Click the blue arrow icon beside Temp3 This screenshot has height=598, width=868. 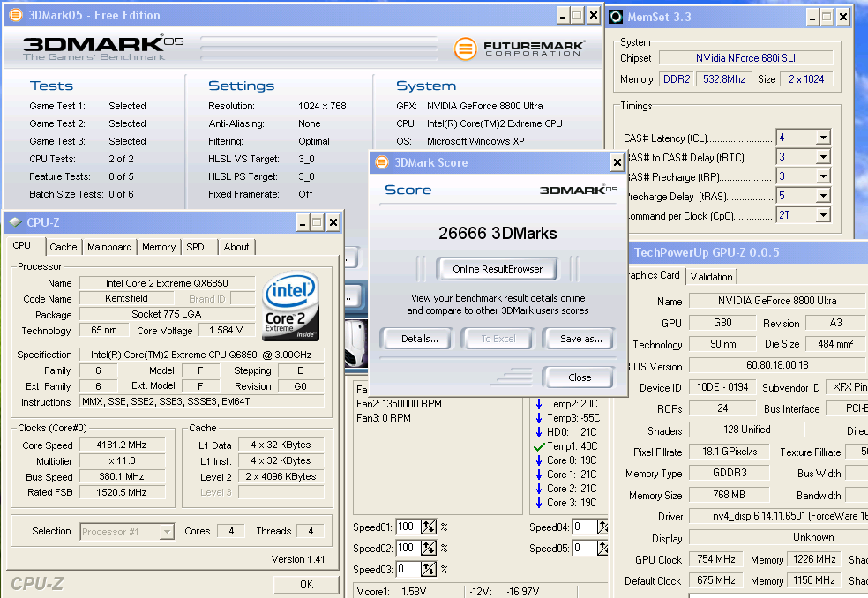pos(539,418)
